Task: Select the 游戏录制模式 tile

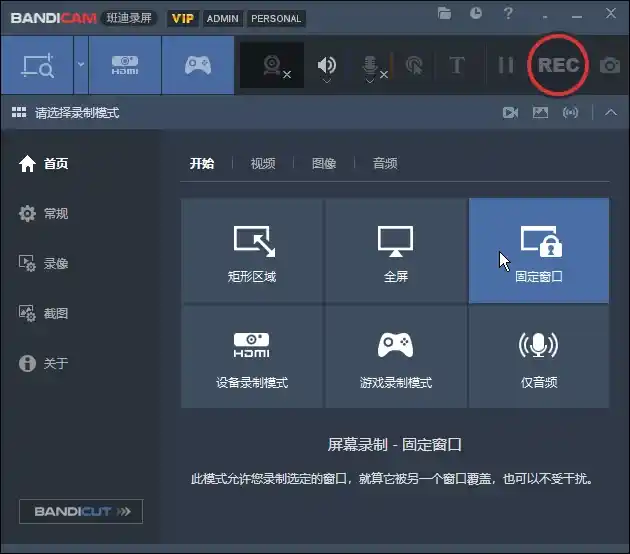Action: 396,356
